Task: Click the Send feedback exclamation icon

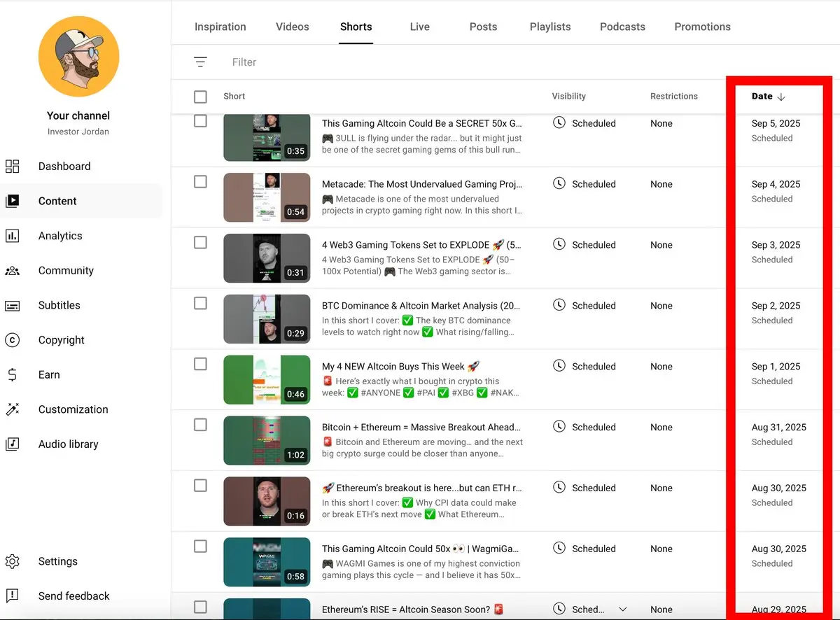Action: 12,596
